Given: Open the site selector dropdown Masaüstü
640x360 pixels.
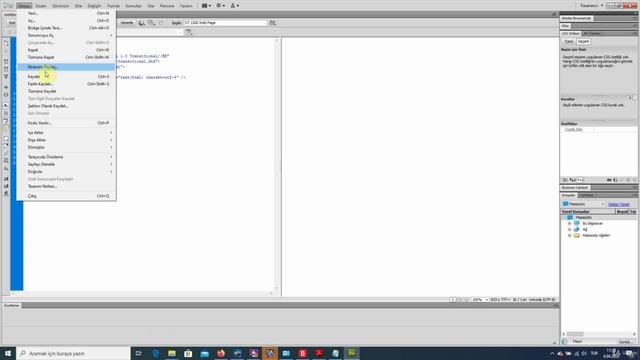Looking at the screenshot, I should pyautogui.click(x=583, y=204).
